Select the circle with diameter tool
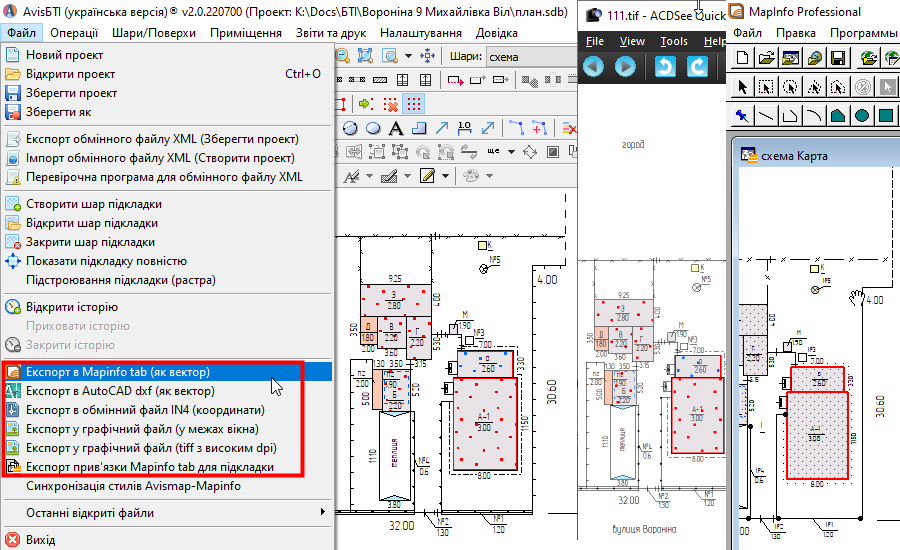Image resolution: width=900 pixels, height=550 pixels. coord(350,129)
